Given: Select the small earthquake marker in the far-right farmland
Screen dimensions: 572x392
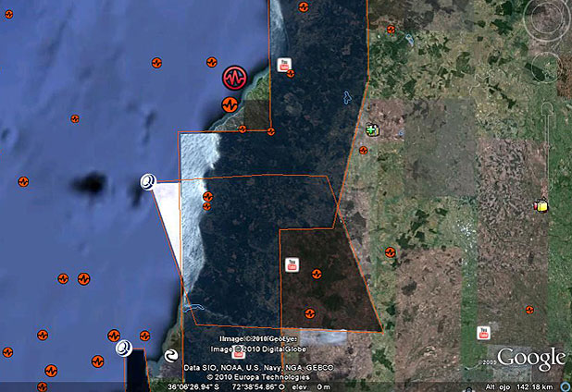Looking at the screenshot, I should click(529, 310).
